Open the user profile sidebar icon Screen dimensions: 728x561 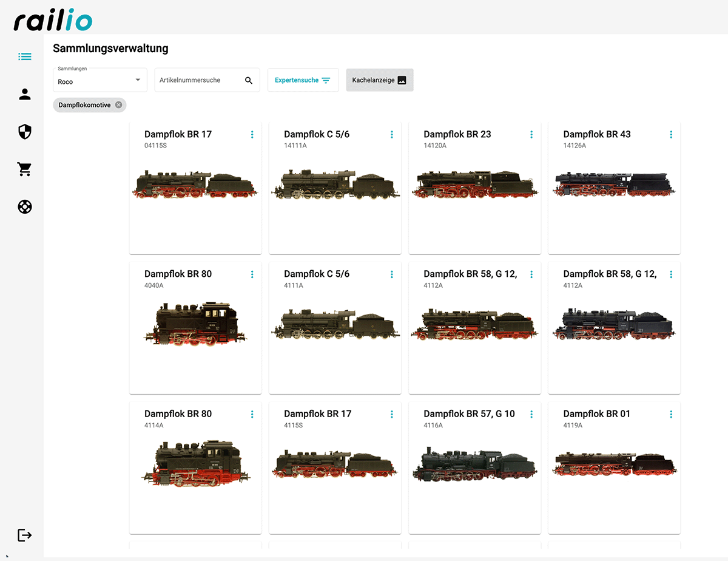click(x=24, y=94)
